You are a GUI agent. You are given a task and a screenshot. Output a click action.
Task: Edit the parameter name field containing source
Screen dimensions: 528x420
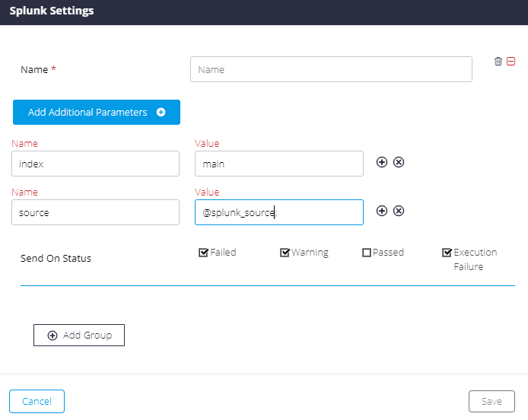click(95, 212)
